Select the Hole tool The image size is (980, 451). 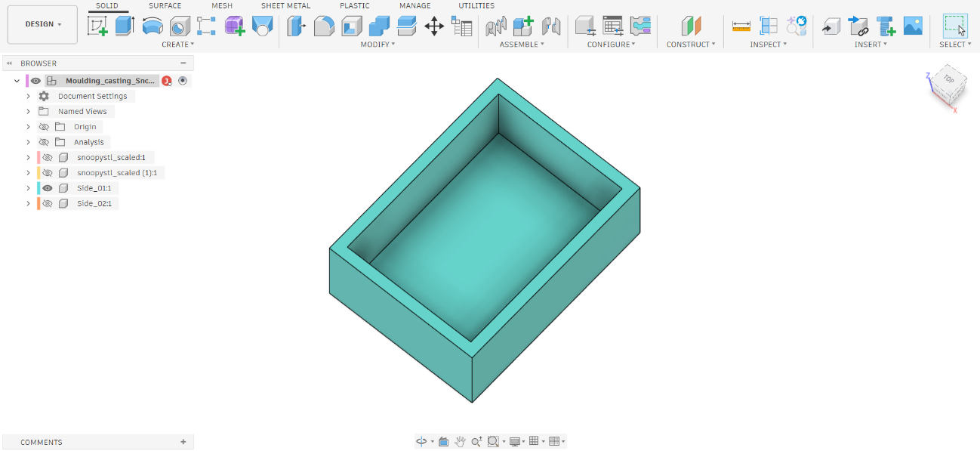[180, 26]
